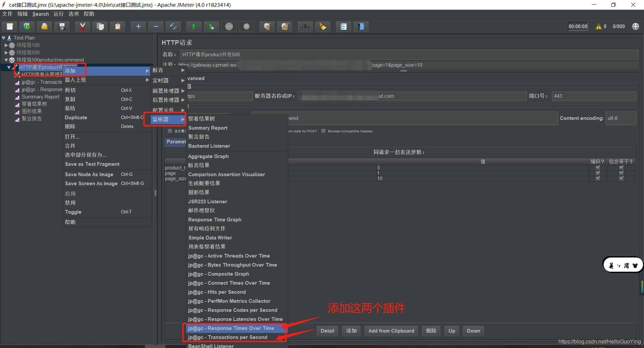This screenshot has width=644, height=348.
Task: Click the 删除 button below parameters
Action: point(431,331)
